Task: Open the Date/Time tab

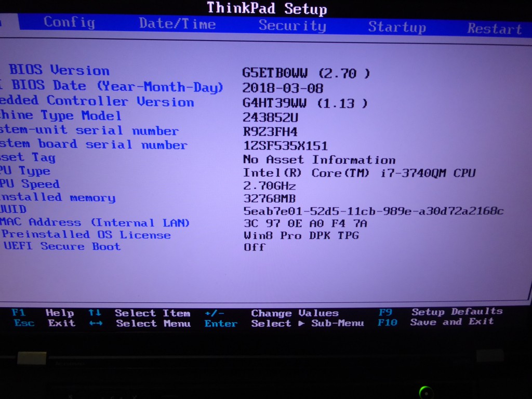Action: click(x=177, y=24)
